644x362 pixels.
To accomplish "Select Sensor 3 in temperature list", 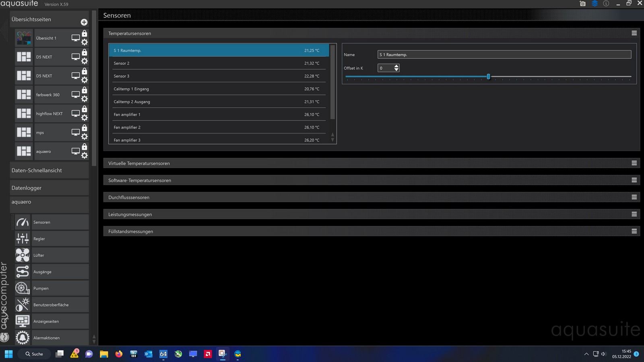I will click(x=219, y=76).
